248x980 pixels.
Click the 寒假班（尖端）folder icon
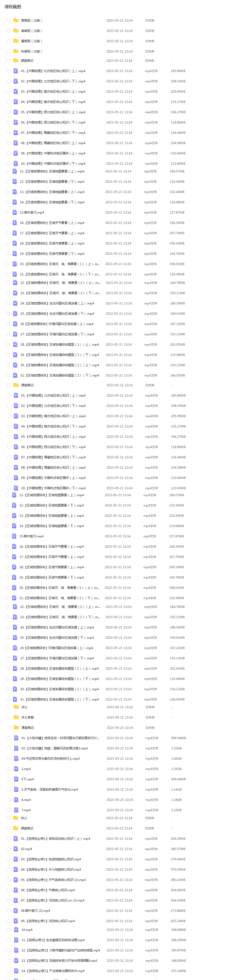click(16, 21)
